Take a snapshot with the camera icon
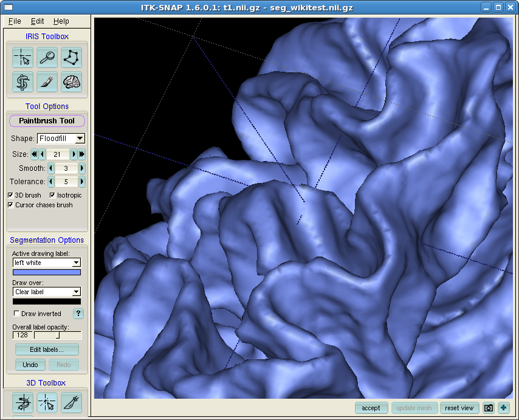This screenshot has width=519, height=420. (x=488, y=408)
